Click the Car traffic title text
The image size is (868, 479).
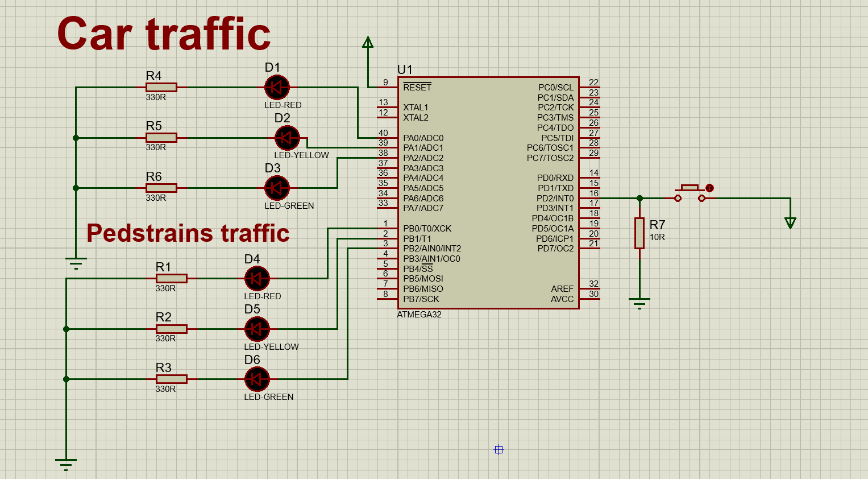[x=163, y=33]
